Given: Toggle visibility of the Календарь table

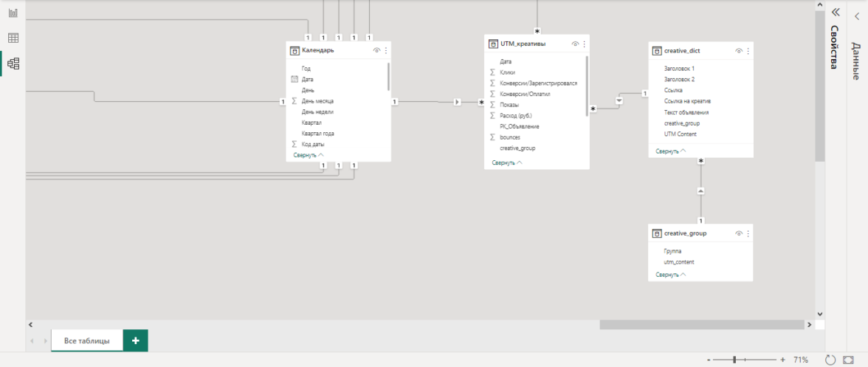Looking at the screenshot, I should (376, 51).
